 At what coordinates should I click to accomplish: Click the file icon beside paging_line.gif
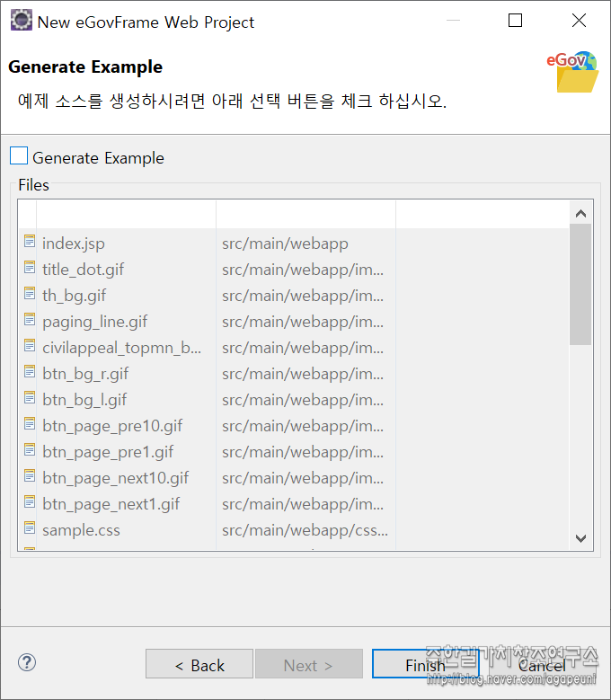[x=30, y=320]
